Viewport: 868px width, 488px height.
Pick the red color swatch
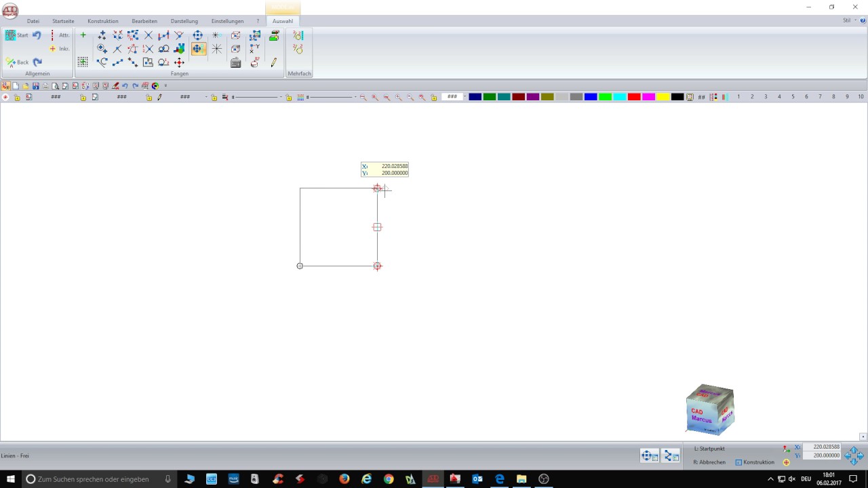634,97
